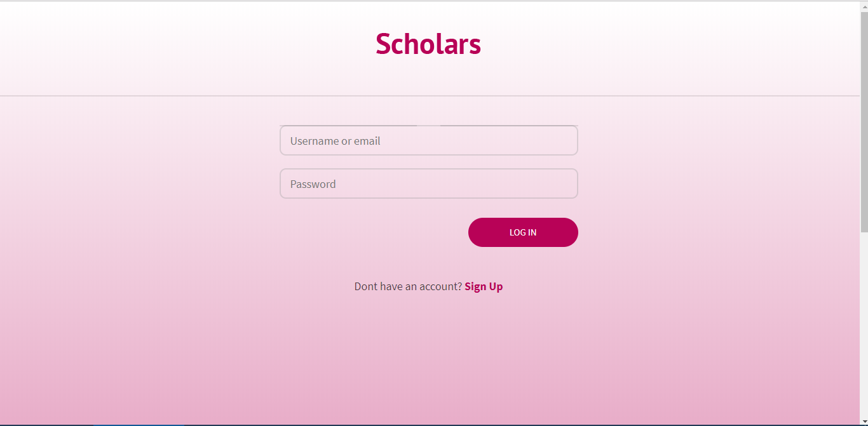
Task: Click the small triangle at scrollbar bottom
Action: coord(864,420)
